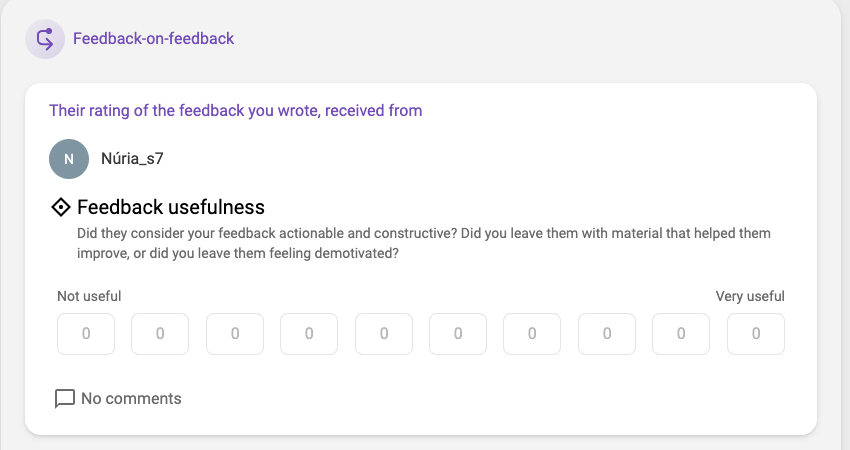Image resolution: width=850 pixels, height=450 pixels.
Task: Choose the fourth usefulness rating box
Action: (x=309, y=334)
